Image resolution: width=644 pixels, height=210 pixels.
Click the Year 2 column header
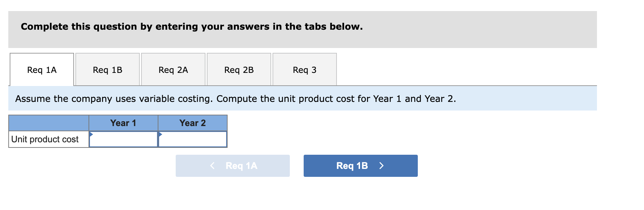tap(193, 123)
